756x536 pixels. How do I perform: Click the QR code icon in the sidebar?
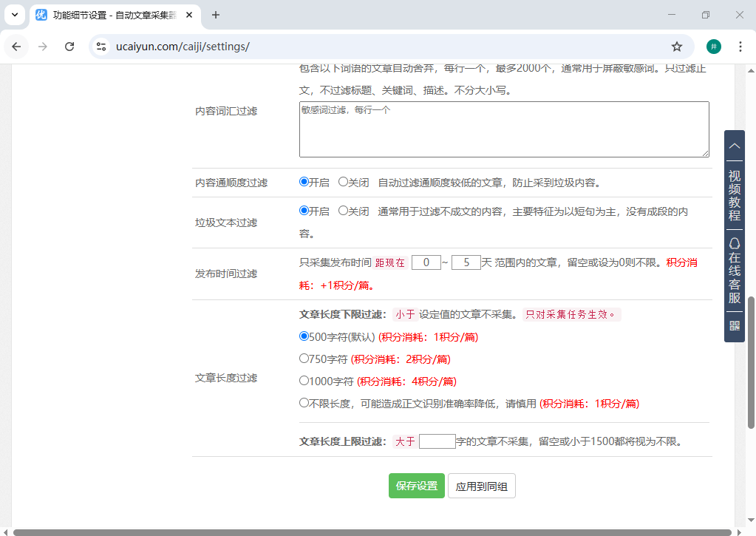click(x=734, y=325)
